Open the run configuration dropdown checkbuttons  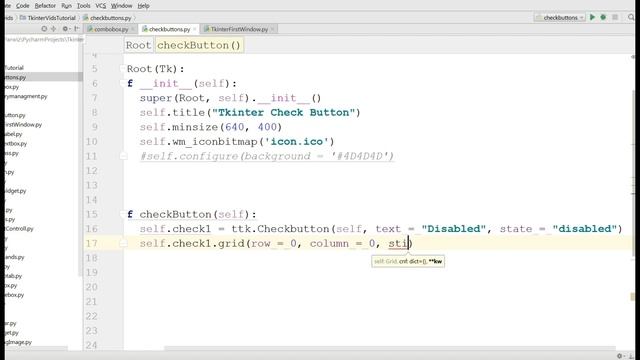(x=560, y=18)
